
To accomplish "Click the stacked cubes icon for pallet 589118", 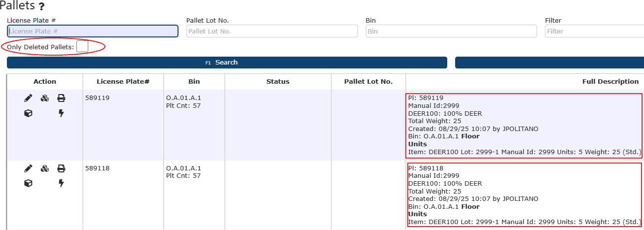I will pyautogui.click(x=45, y=168).
